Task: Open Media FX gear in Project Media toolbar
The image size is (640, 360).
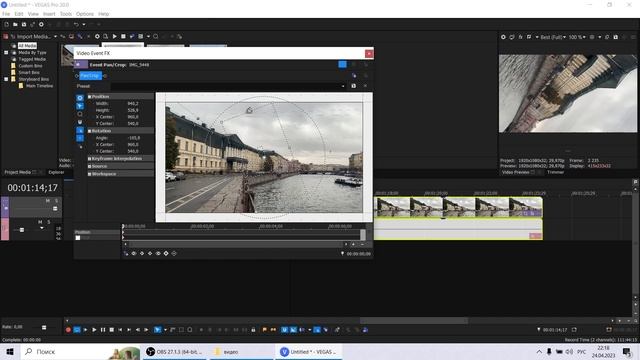Action: tap(97, 37)
